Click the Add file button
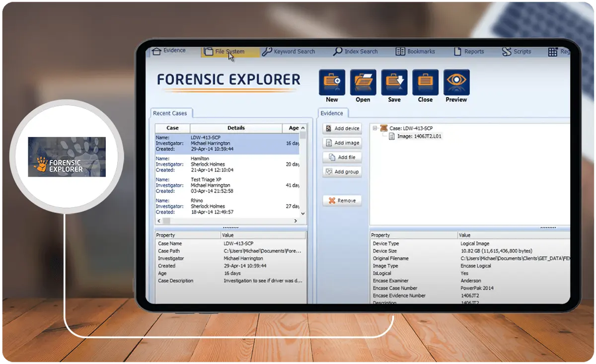Image resolution: width=596 pixels, height=364 pixels. 342,157
